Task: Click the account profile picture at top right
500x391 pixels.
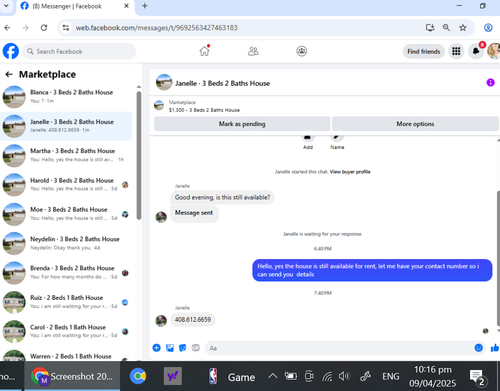Action: 494,51
